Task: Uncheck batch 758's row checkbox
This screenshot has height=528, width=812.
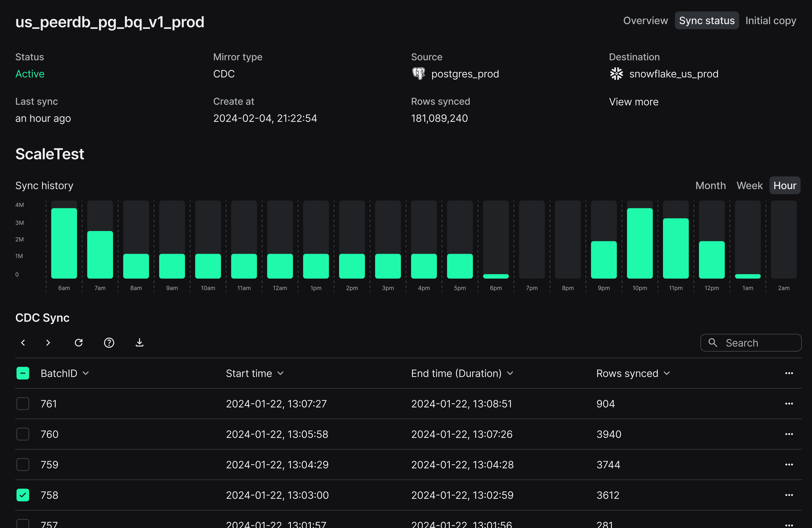Action: coord(22,495)
